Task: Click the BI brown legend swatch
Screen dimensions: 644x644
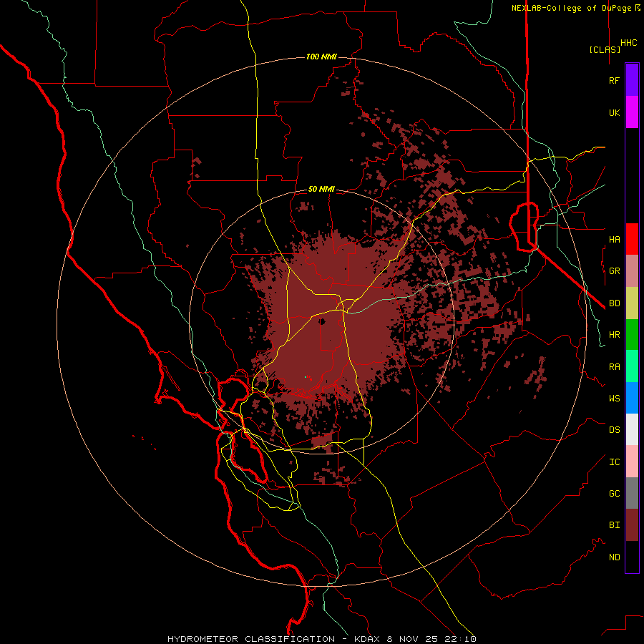Action: pyautogui.click(x=632, y=525)
